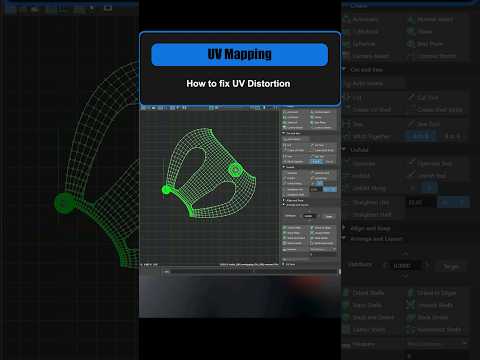480x360 pixels.
Task: Select B to A stitch direction in background panel
Action: pyautogui.click(x=453, y=136)
